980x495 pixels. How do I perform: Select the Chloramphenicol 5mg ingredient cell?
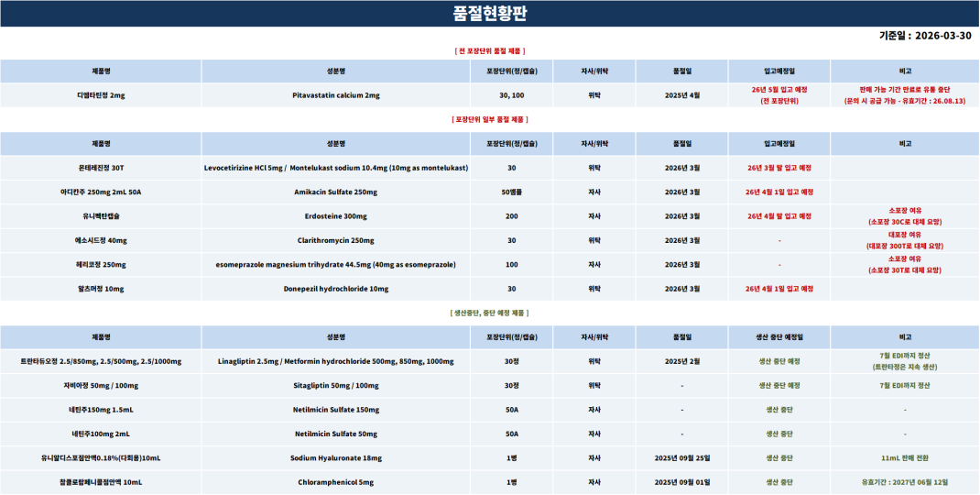[335, 481]
